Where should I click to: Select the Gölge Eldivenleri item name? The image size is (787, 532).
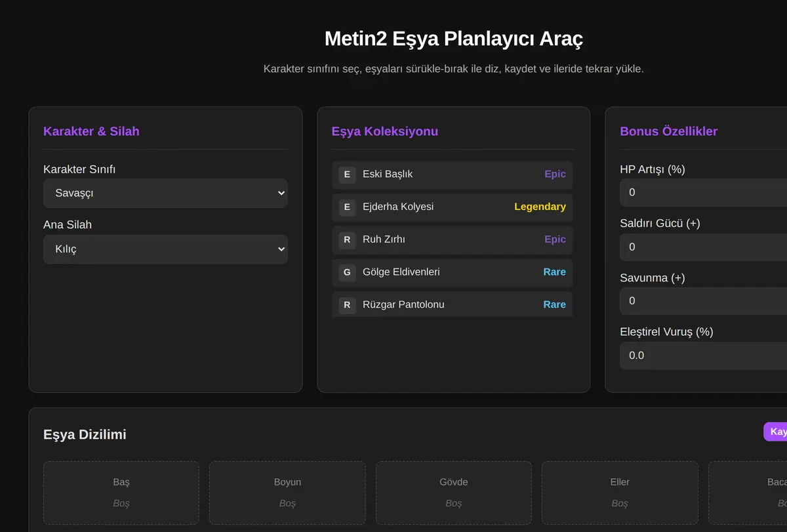coord(401,272)
